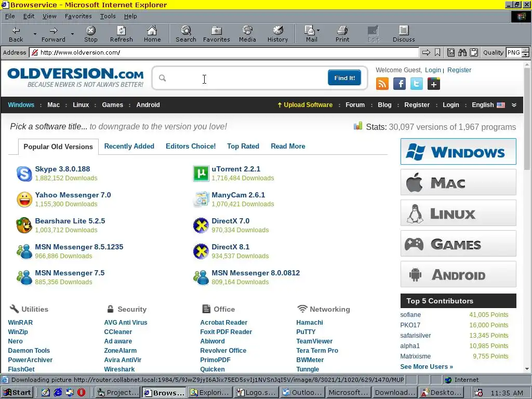Open the Mail dropdown arrow
This screenshot has height=399, width=532.
click(x=318, y=30)
